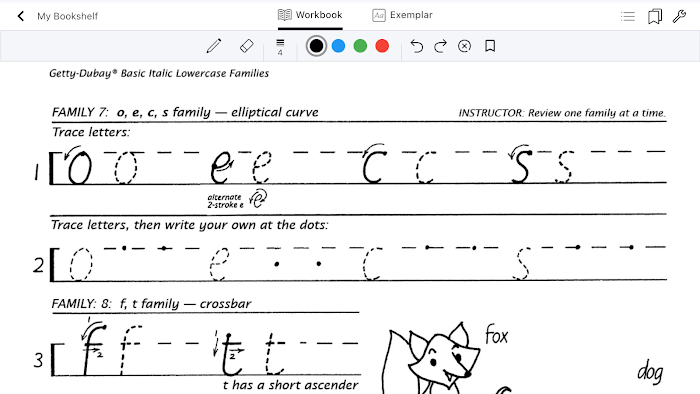Viewport: 700px width, 394px height.
Task: Clear all drawing on the page
Action: 464,46
